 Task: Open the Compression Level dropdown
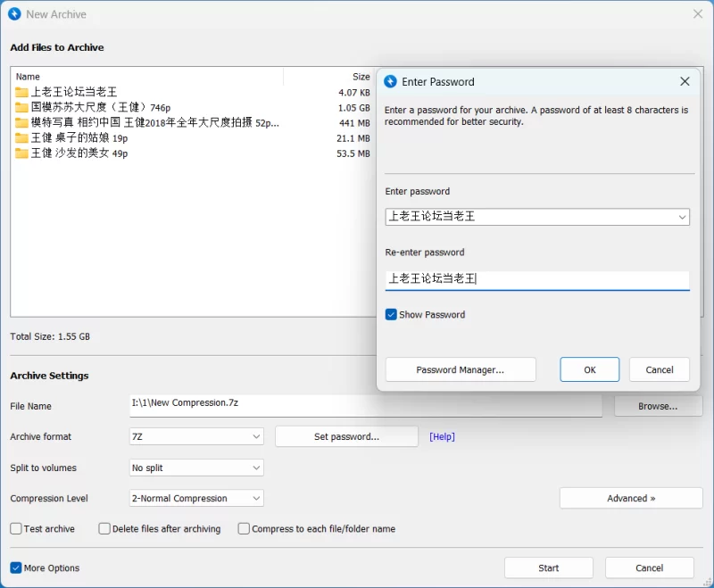click(x=196, y=498)
